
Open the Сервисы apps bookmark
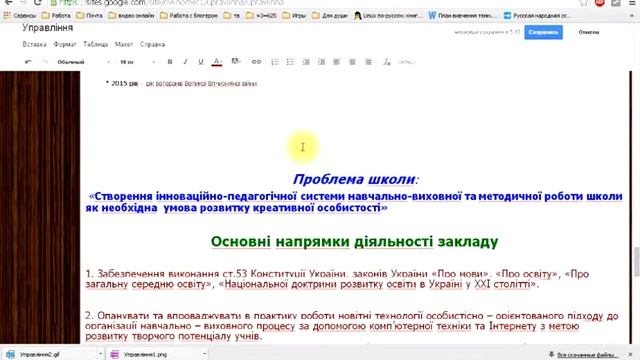[x=20, y=16]
